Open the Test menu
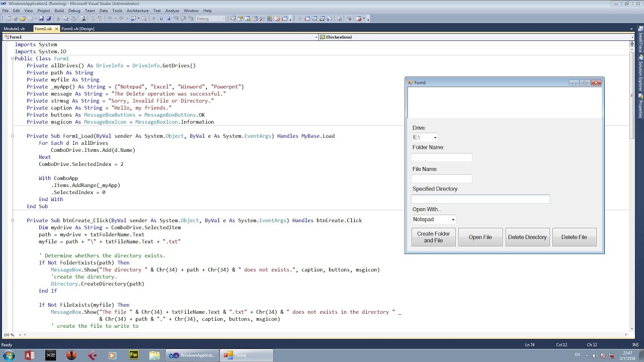This screenshot has height=362, width=644. click(157, 11)
